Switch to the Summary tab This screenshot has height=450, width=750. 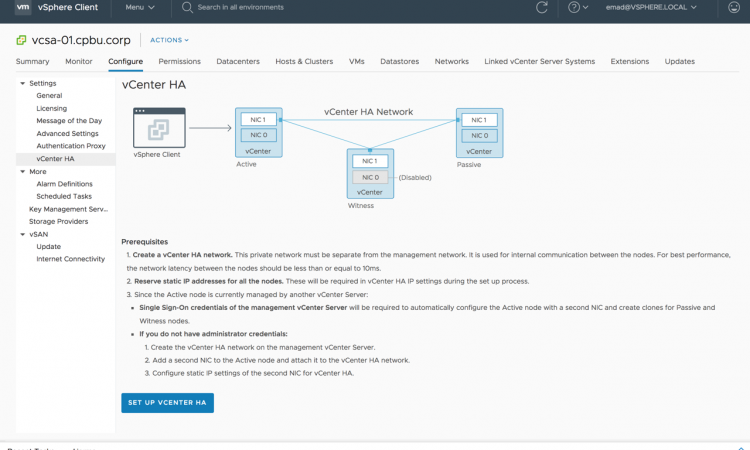tap(33, 61)
